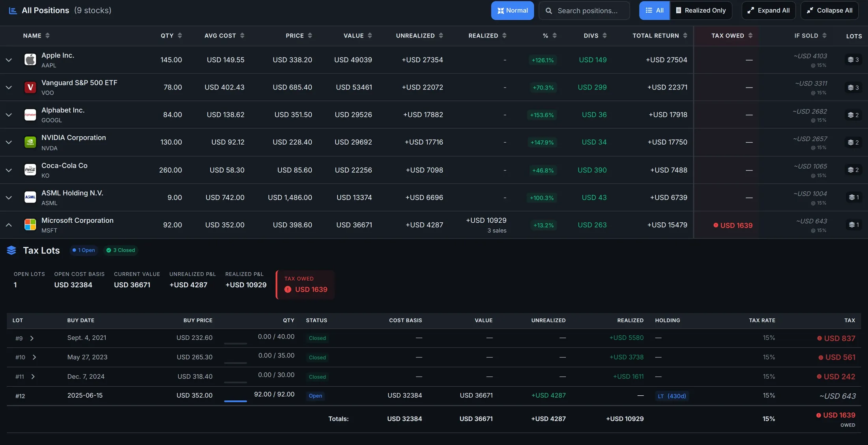Click the LT (430d) holding badge
Image resolution: width=868 pixels, height=445 pixels.
(672, 396)
